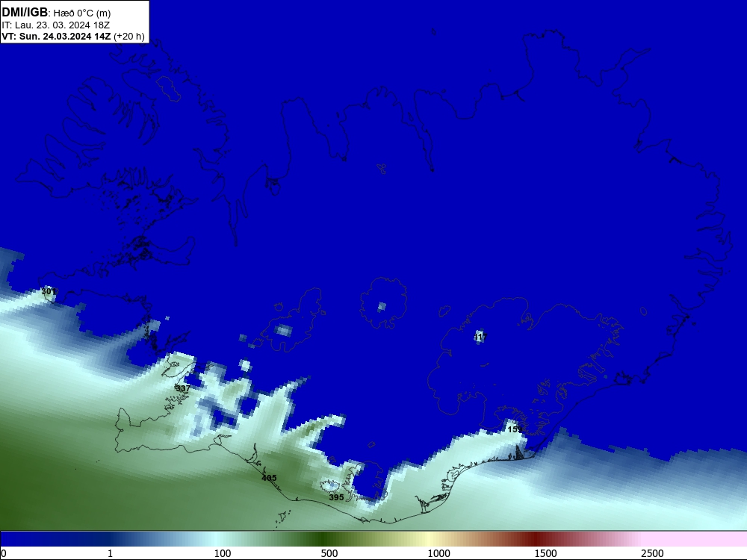Click the 153 height value label

click(515, 429)
